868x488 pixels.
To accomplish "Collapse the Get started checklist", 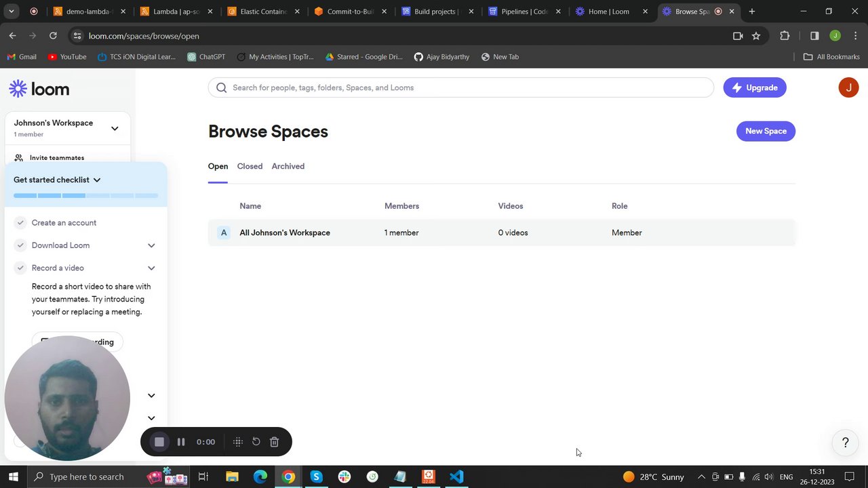I will point(97,180).
